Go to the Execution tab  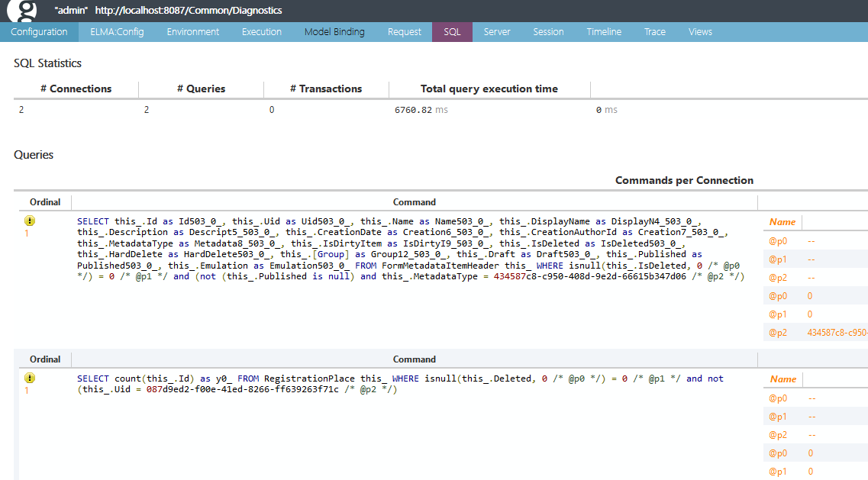tap(262, 32)
